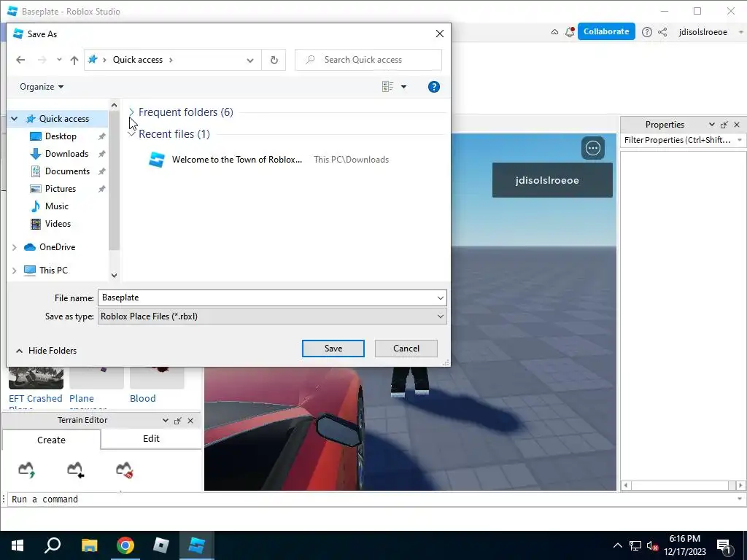This screenshot has height=560, width=747.
Task: Click Cancel button
Action: click(406, 349)
